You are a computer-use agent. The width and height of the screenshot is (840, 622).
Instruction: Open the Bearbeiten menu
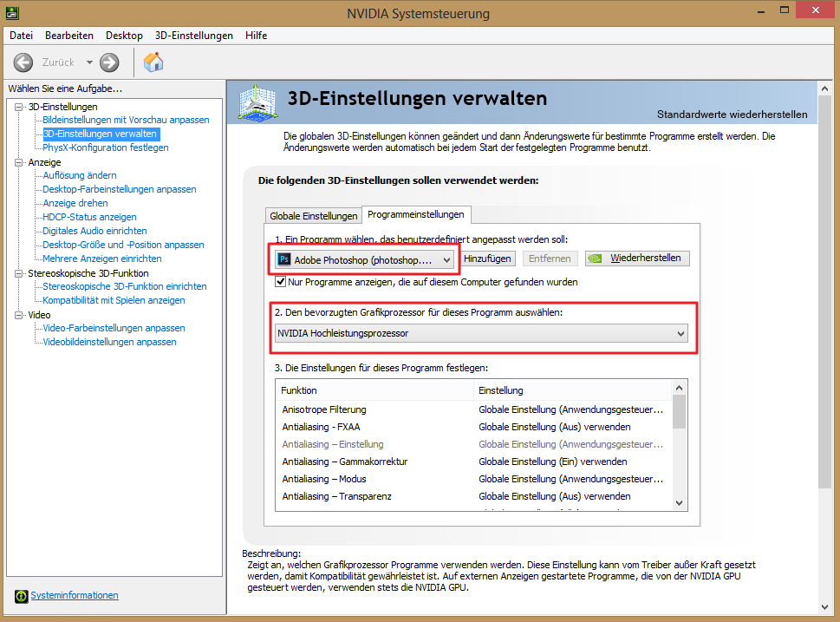pos(69,36)
